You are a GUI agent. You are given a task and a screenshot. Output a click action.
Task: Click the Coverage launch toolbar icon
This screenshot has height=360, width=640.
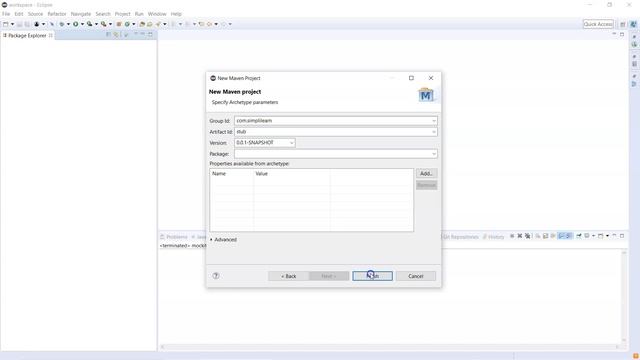coord(89,24)
